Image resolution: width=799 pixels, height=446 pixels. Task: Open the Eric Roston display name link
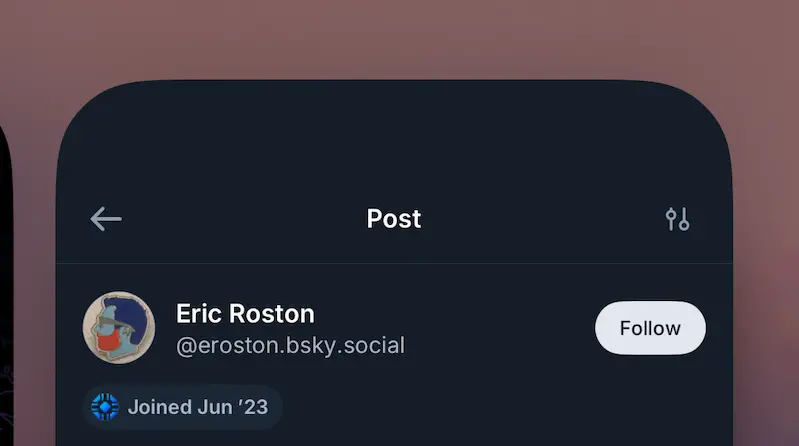[245, 313]
